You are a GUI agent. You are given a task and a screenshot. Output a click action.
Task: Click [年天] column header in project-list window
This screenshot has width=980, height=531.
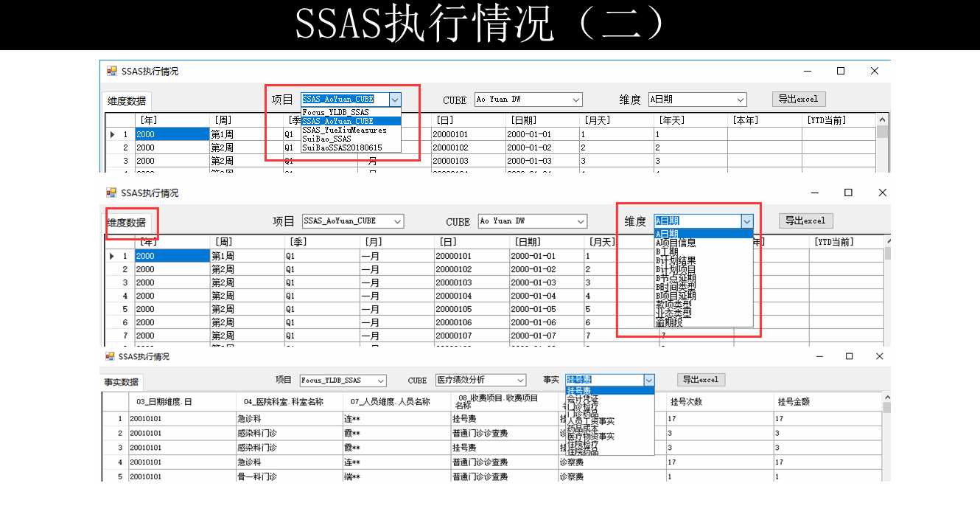[x=690, y=119]
